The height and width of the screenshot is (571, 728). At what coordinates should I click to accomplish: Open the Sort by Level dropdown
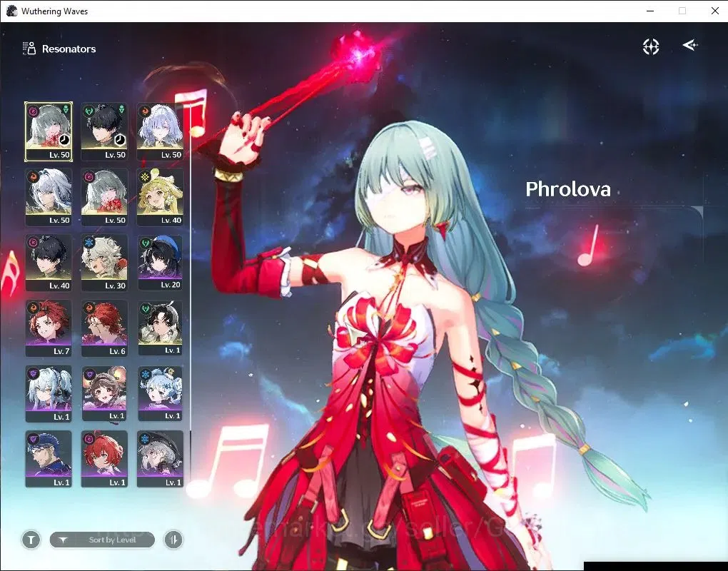click(102, 540)
